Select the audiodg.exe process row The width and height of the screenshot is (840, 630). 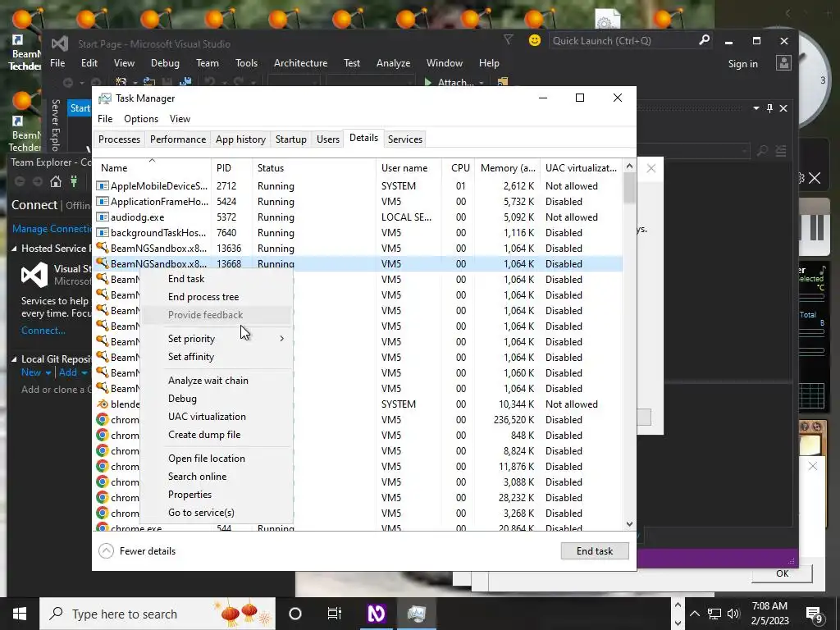tap(358, 217)
